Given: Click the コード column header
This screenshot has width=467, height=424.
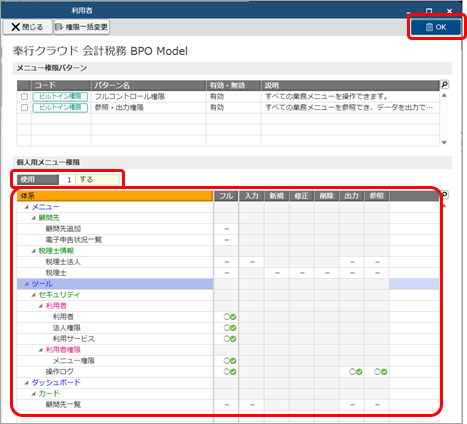Looking at the screenshot, I should tap(61, 85).
